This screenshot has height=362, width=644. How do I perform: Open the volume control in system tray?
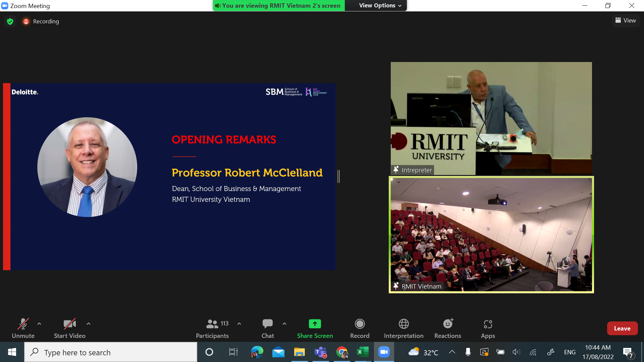pos(516,352)
